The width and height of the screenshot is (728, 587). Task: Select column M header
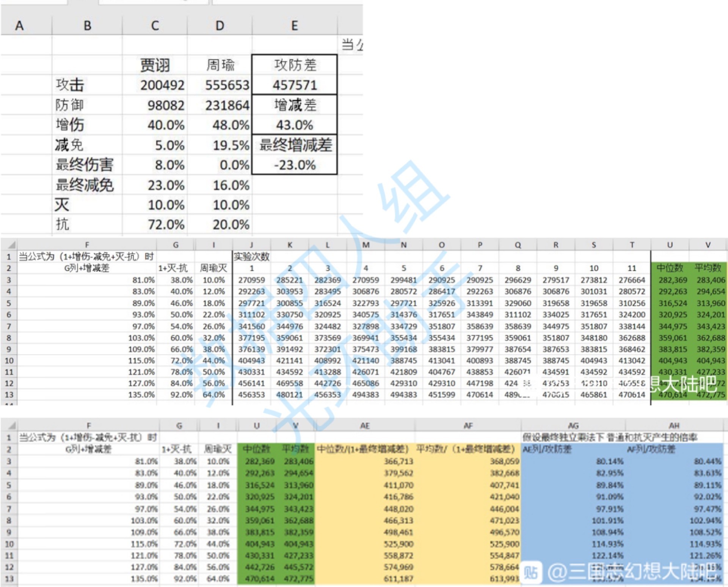point(366,245)
